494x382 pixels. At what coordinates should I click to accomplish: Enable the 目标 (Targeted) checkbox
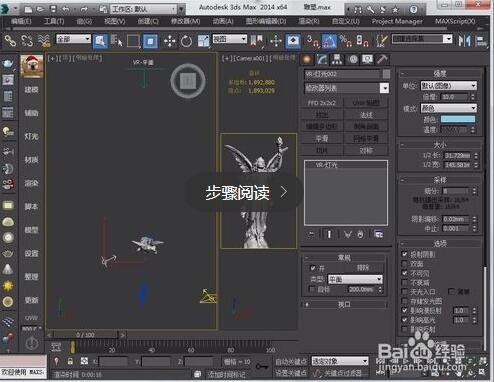[312, 289]
